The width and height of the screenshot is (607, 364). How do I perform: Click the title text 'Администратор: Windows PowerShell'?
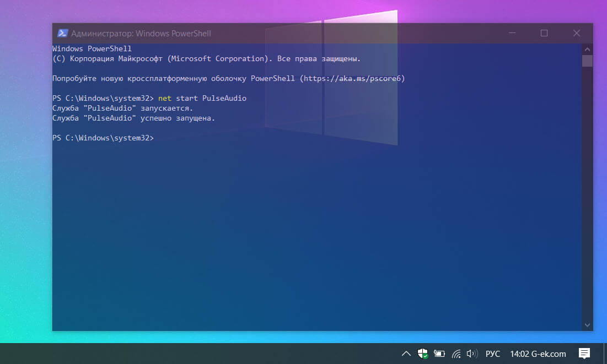click(x=141, y=33)
